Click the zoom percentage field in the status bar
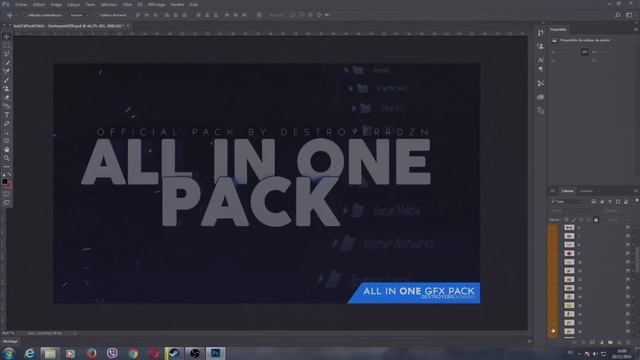This screenshot has height=360, width=640. (x=8, y=333)
